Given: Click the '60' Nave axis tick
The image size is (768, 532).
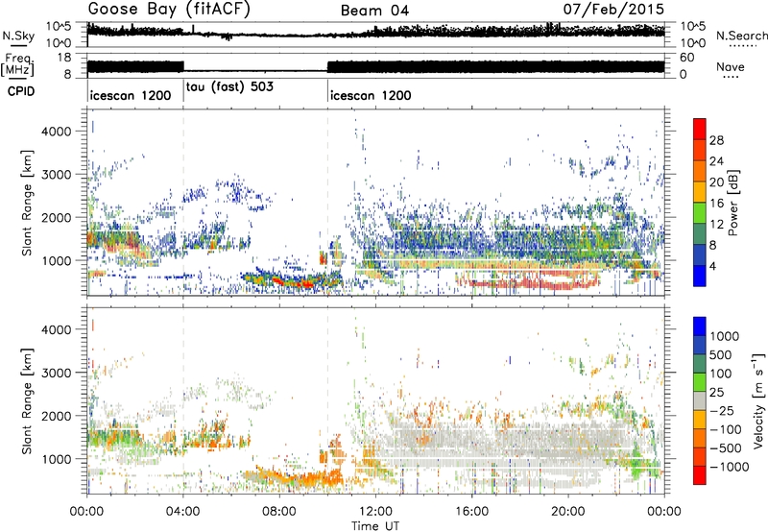Looking at the screenshot, I should coord(687,58).
